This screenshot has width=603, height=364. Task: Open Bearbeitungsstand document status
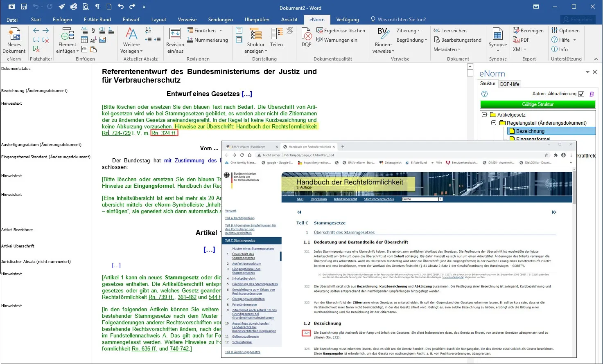458,40
